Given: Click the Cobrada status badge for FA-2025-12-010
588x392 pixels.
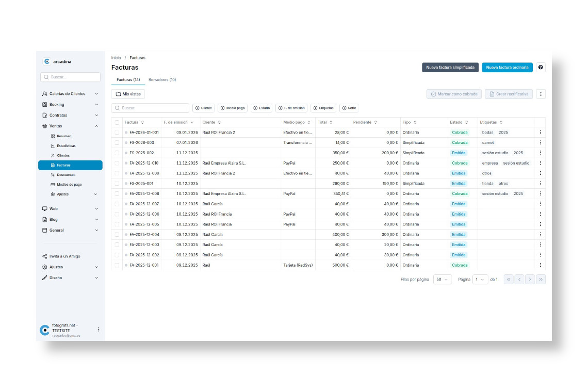Looking at the screenshot, I should pyautogui.click(x=459, y=163).
